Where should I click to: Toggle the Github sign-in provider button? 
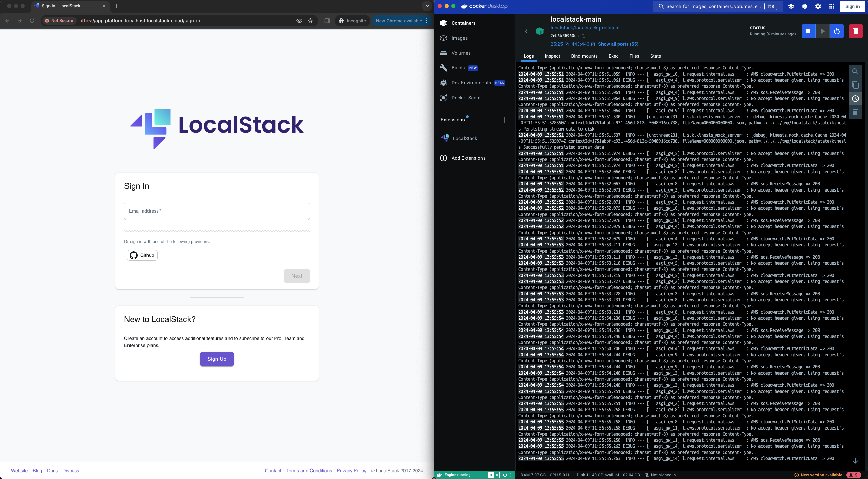(142, 255)
